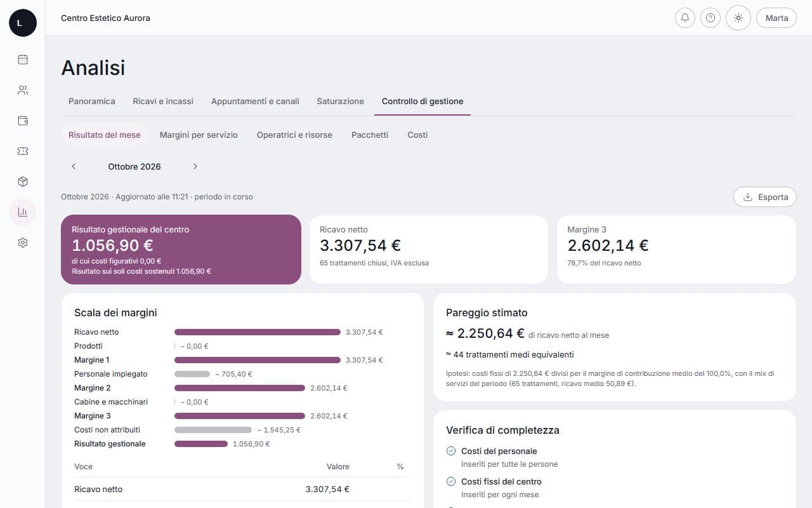The height and width of the screenshot is (508, 812).
Task: Open the package box icon in sidebar
Action: tap(23, 182)
